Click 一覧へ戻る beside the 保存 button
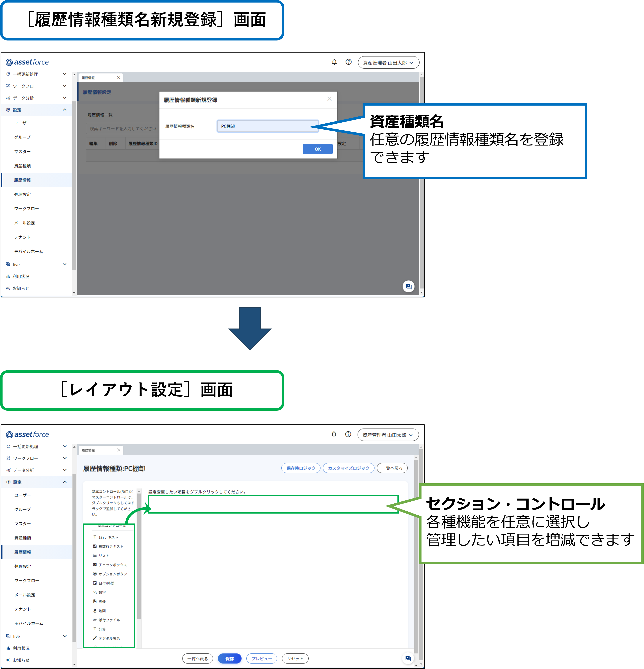Viewport: 644px width, 669px height. tap(198, 658)
